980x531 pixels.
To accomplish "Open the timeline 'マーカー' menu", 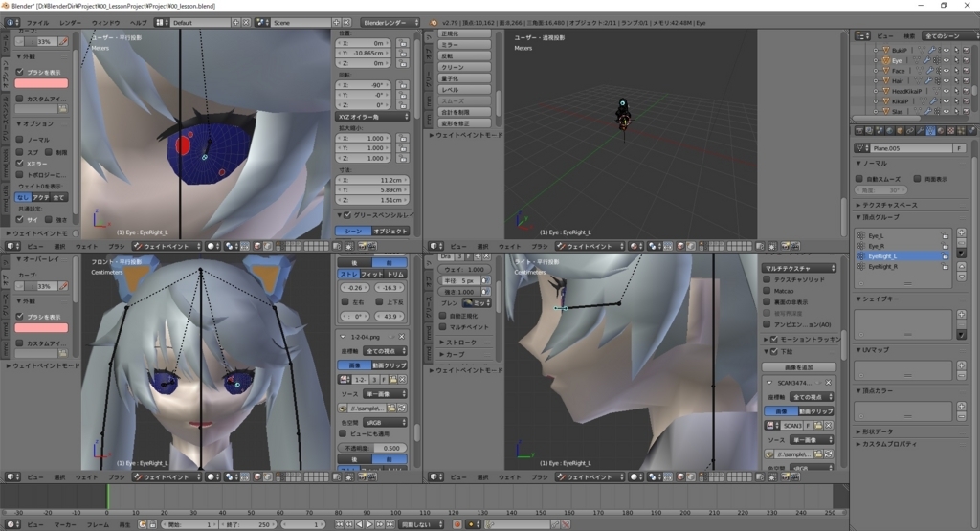I will (65, 524).
